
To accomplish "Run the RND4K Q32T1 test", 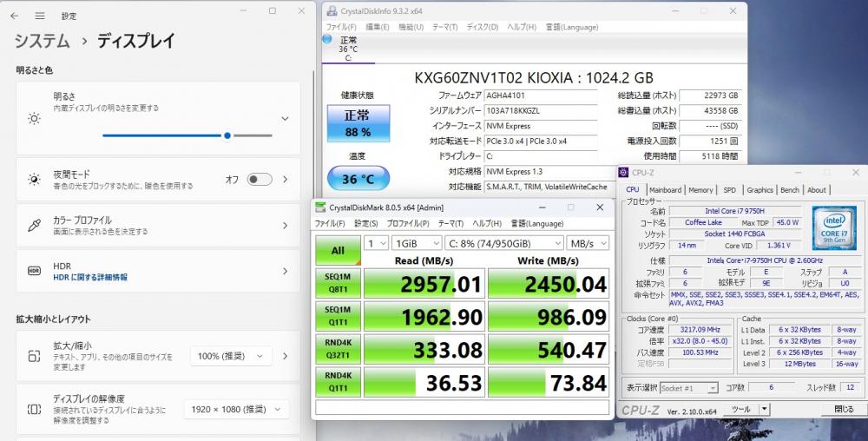I will coord(338,349).
